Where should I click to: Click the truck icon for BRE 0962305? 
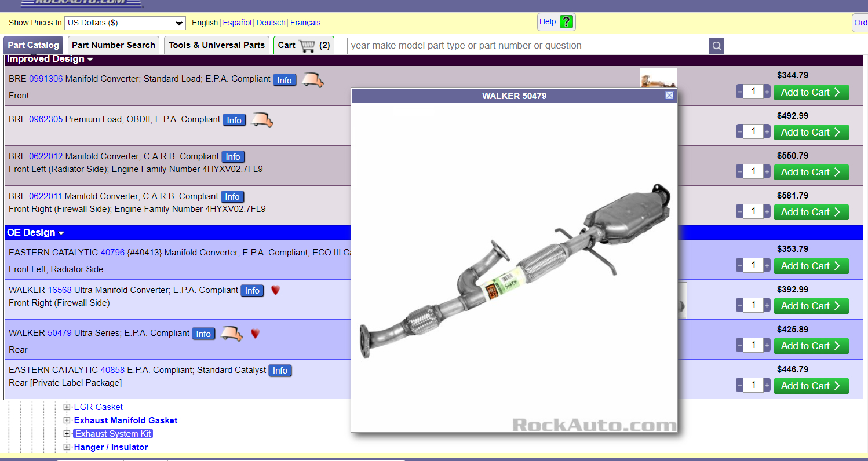click(262, 120)
